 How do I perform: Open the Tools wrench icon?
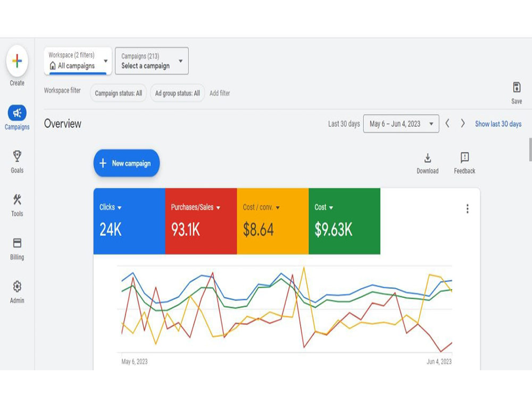17,199
